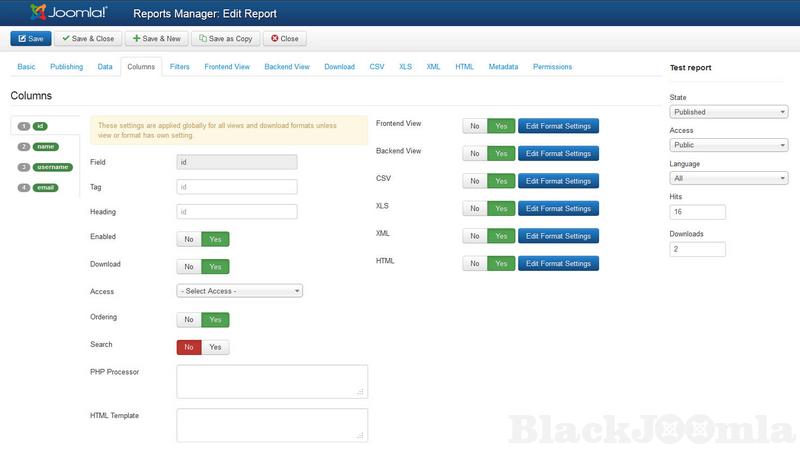Set Search toggle to Yes
This screenshot has height=449, width=800.
215,347
